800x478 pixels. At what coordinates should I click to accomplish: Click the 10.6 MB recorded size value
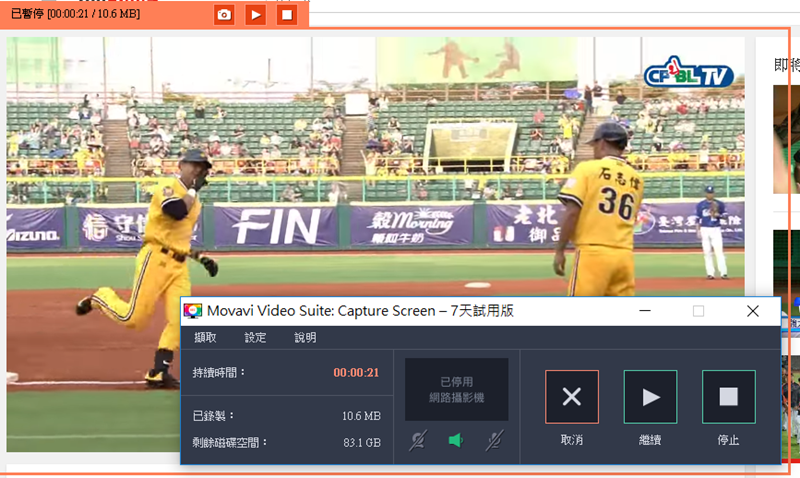click(x=361, y=416)
